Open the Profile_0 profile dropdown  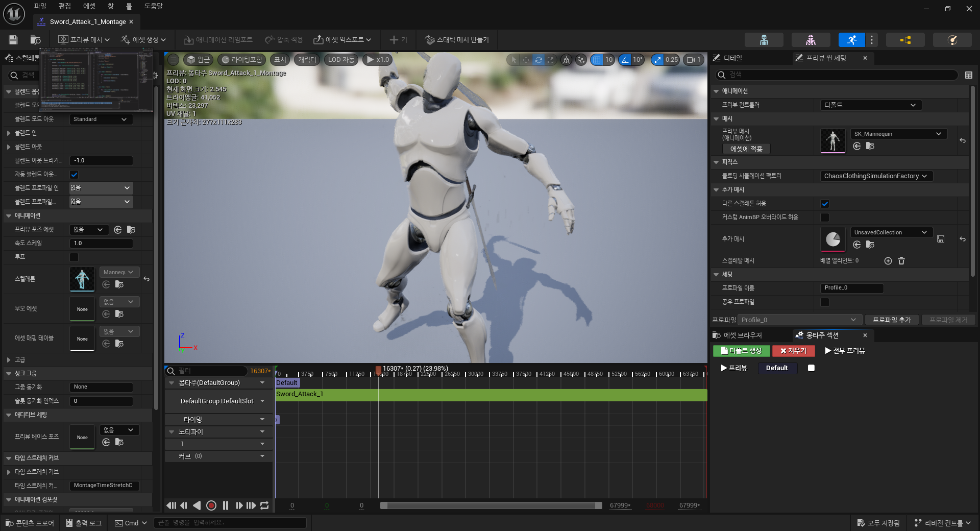click(799, 320)
